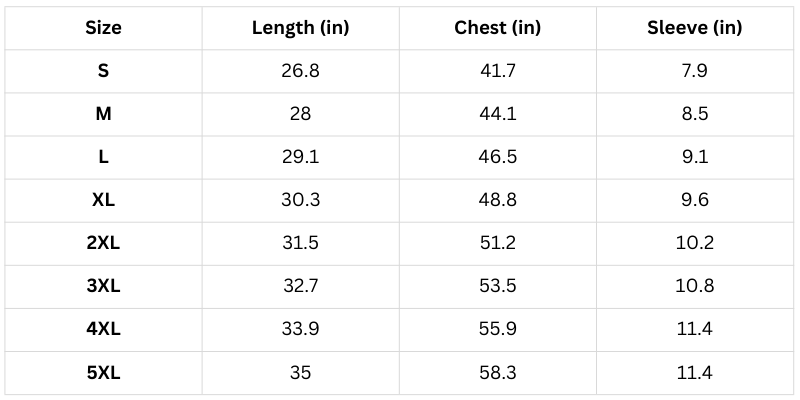Image resolution: width=800 pixels, height=400 pixels.
Task: Click length value 33.9 for 4XL
Action: click(x=300, y=330)
